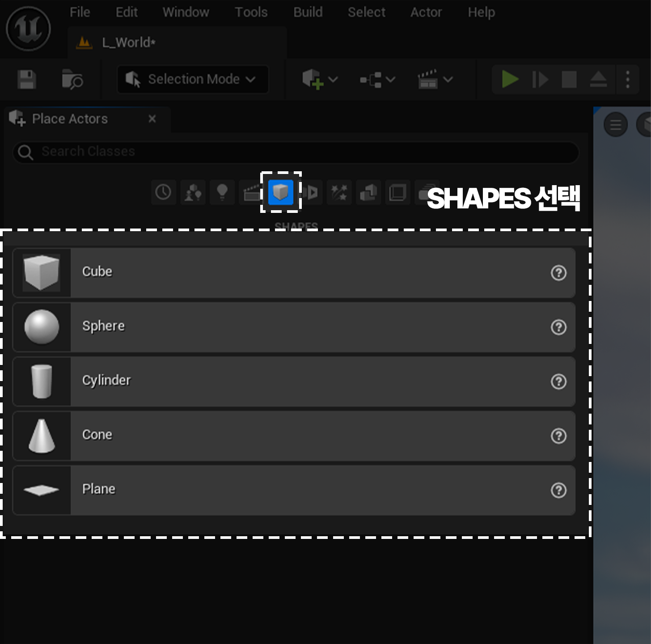Viewport: 651px width, 644px height.
Task: Select the Cube shape row
Action: click(294, 273)
